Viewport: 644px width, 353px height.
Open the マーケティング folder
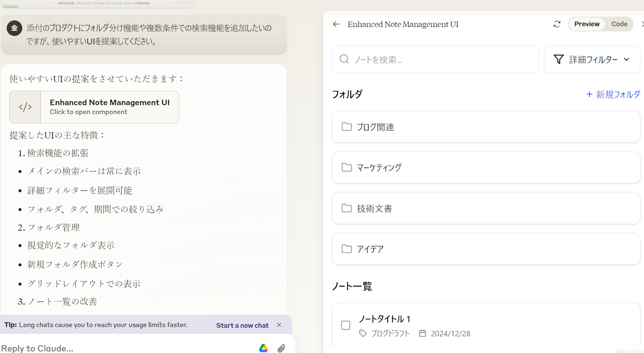[x=486, y=167]
